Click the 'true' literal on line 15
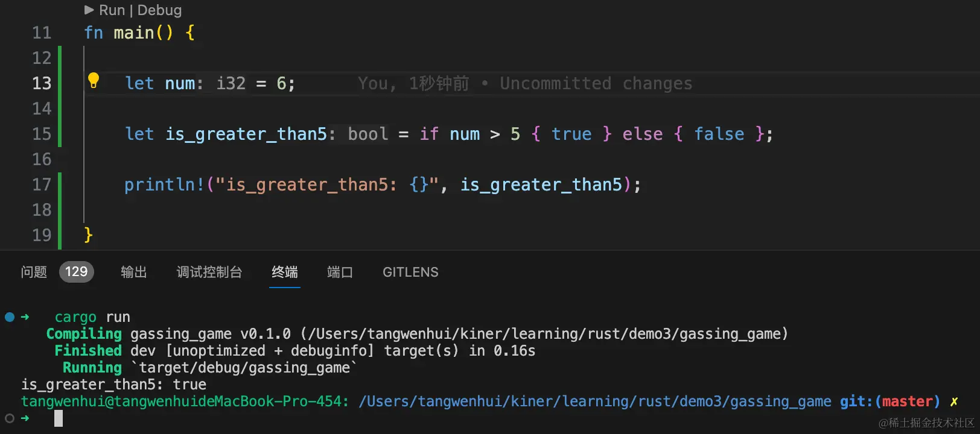 coord(571,134)
